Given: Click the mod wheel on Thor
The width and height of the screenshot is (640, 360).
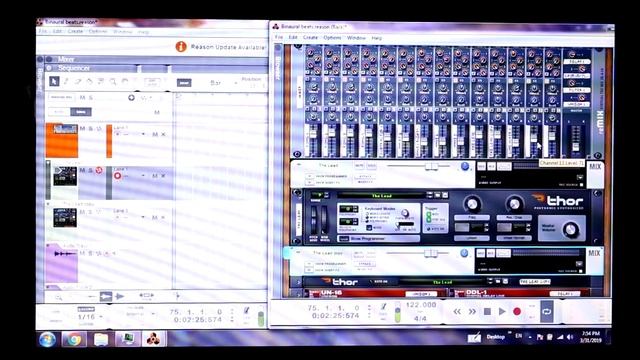Looking at the screenshot, I should tap(324, 220).
